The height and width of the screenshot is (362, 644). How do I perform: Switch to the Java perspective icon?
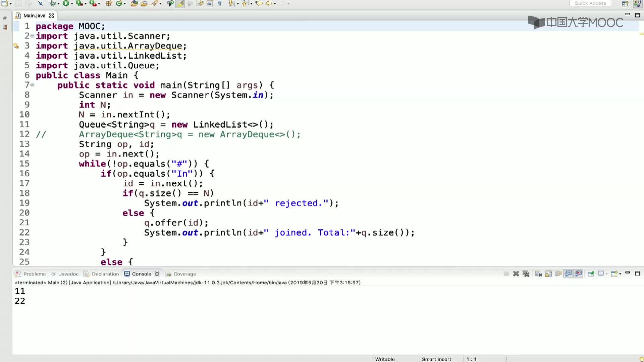pos(638,4)
